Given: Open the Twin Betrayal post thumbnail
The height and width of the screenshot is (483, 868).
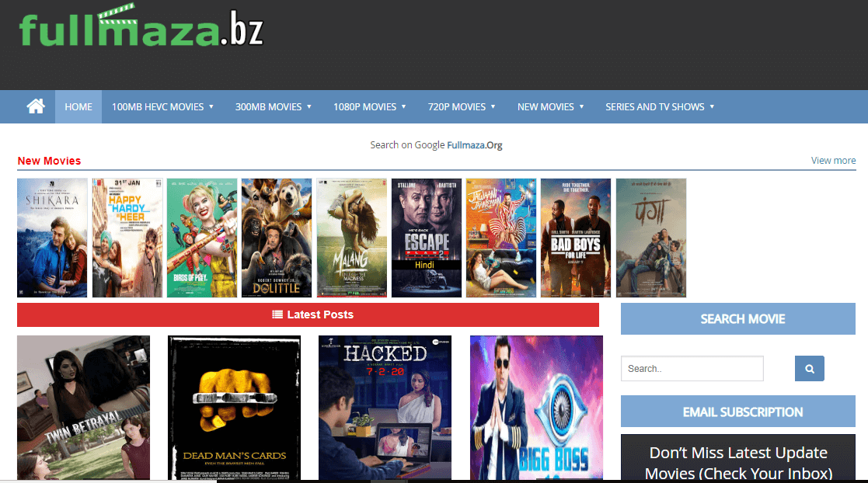Looking at the screenshot, I should coord(84,408).
